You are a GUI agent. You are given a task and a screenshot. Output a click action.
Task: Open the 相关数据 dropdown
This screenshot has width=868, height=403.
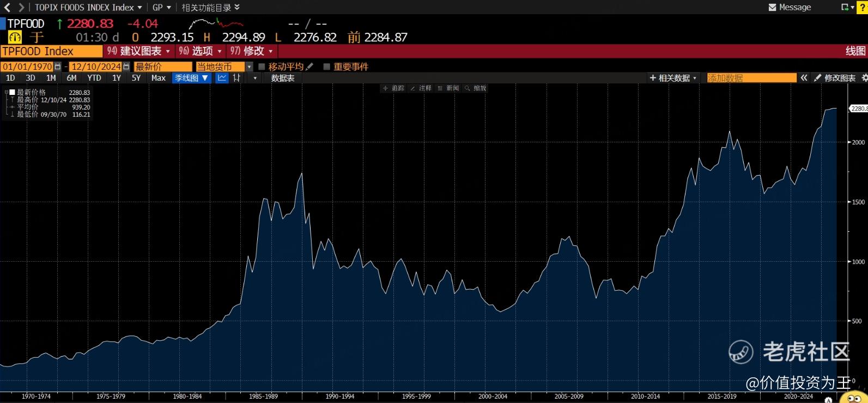tap(673, 78)
